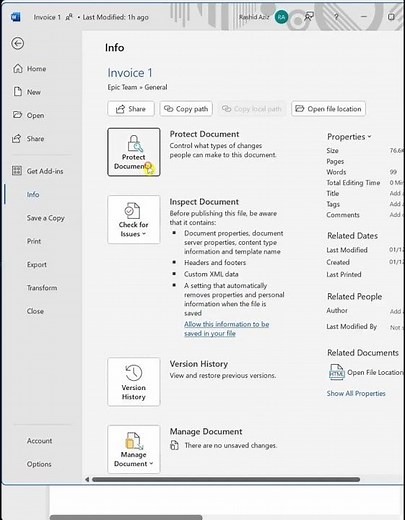Minimize the Word window
405x520 pixels.
tap(364, 17)
